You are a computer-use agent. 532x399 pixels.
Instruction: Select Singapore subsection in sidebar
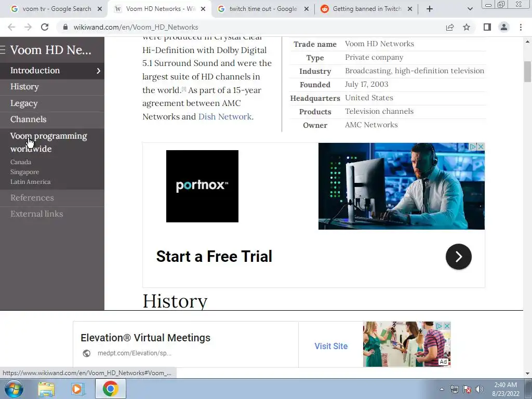pyautogui.click(x=24, y=171)
